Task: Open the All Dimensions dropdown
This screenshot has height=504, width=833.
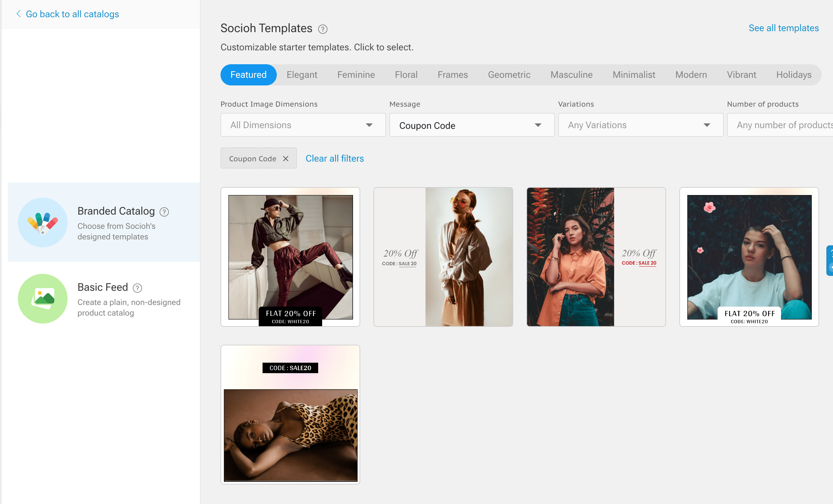Action: [x=303, y=125]
